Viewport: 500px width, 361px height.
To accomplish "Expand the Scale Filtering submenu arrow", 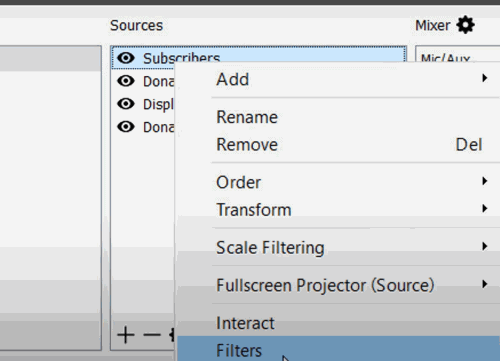I will pyautogui.click(x=484, y=246).
